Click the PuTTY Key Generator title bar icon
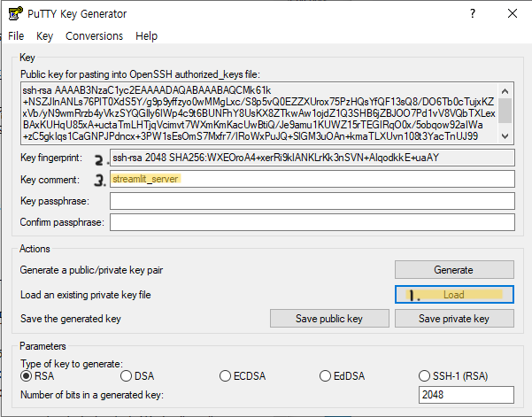 (x=16, y=13)
